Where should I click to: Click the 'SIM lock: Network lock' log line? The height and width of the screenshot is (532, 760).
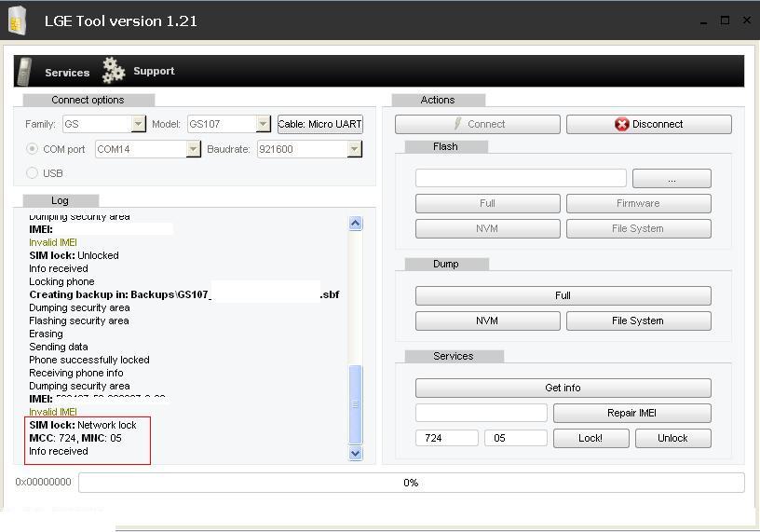click(x=83, y=425)
